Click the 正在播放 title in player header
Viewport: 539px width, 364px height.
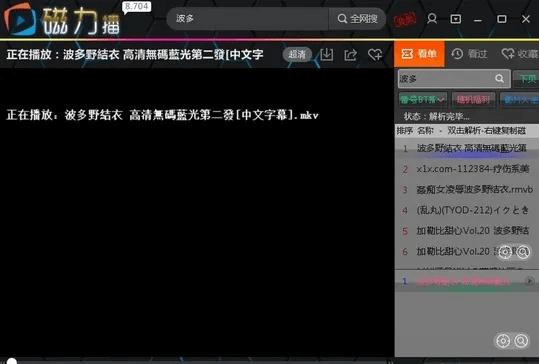(x=135, y=54)
